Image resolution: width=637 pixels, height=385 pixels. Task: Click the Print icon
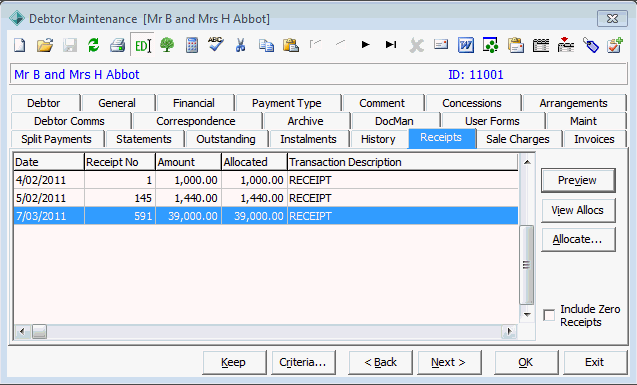point(118,45)
